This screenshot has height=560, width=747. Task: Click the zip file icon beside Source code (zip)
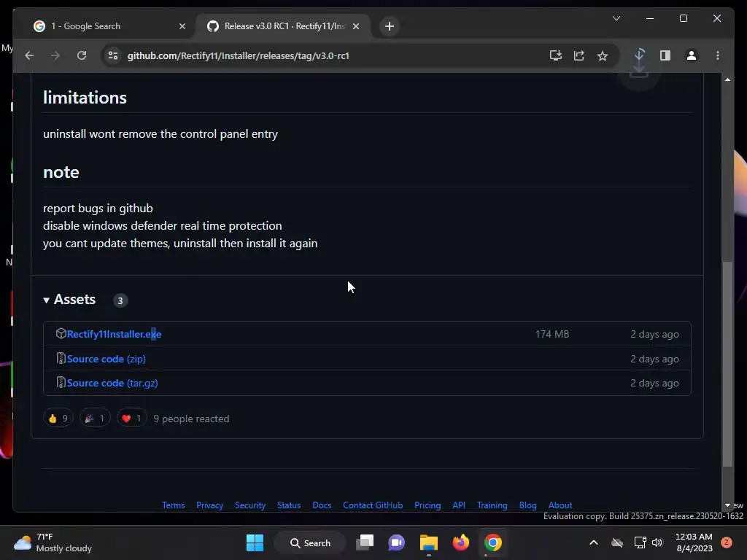(61, 358)
